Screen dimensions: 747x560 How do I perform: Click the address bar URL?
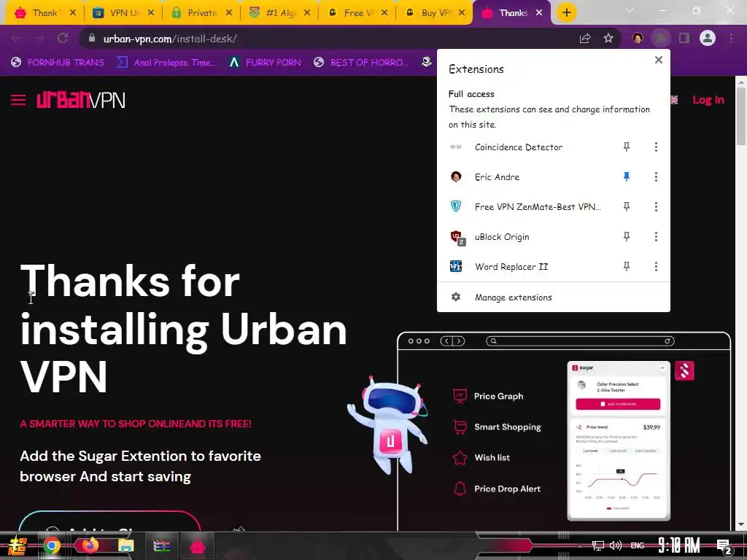(169, 39)
